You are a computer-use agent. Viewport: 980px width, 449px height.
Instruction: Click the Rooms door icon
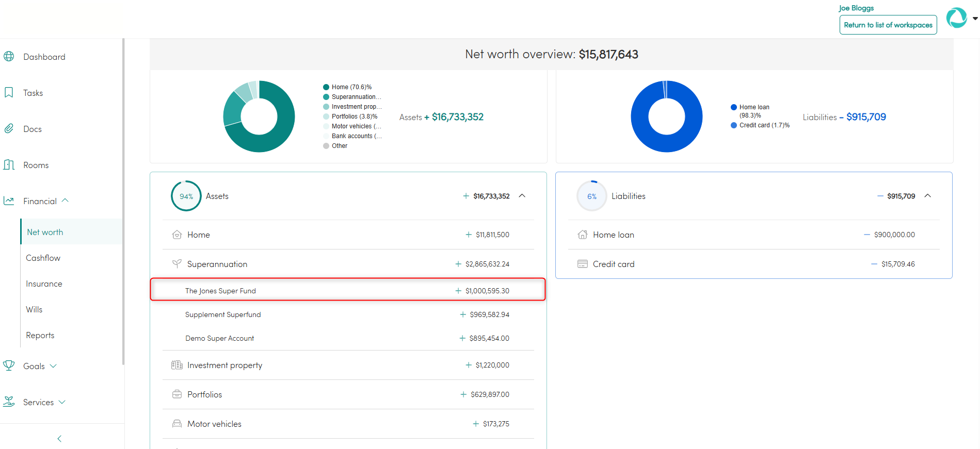coord(9,165)
